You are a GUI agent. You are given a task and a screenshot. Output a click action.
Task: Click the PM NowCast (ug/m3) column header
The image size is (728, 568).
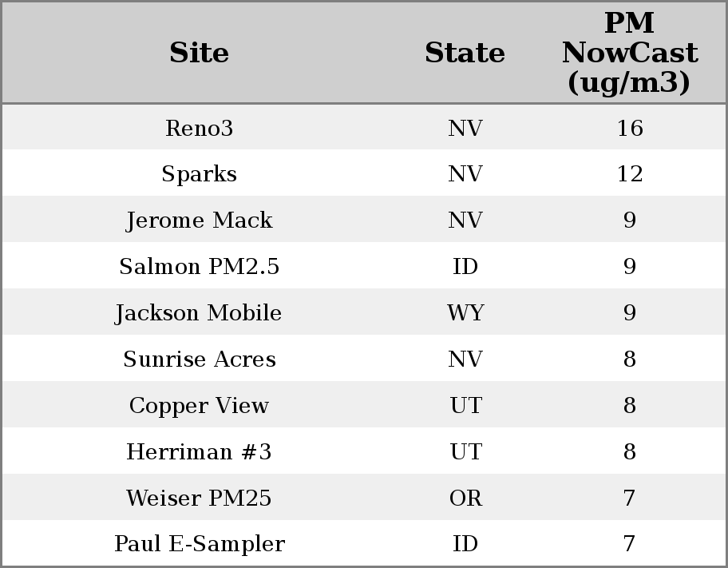(629, 54)
